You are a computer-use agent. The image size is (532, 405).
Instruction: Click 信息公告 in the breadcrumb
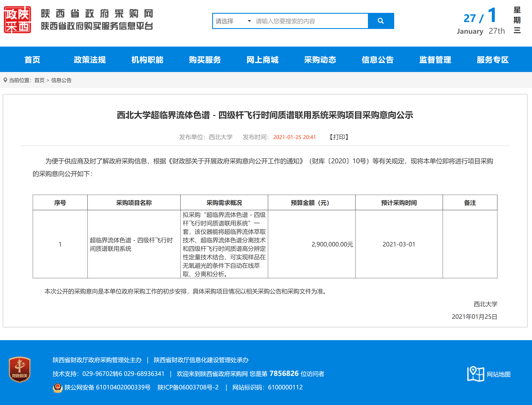61,80
